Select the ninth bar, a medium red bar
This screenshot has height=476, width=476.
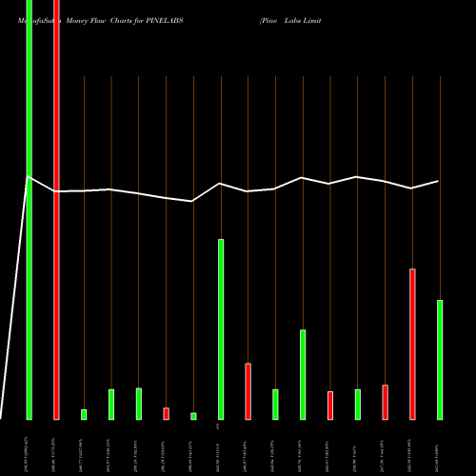click(248, 391)
